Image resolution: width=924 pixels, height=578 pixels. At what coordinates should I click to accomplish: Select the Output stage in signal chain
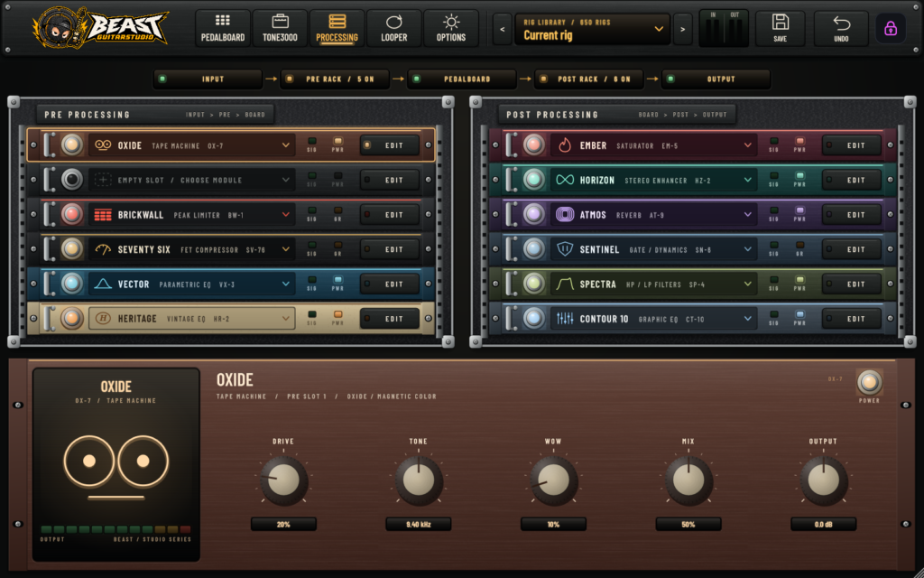click(x=716, y=79)
